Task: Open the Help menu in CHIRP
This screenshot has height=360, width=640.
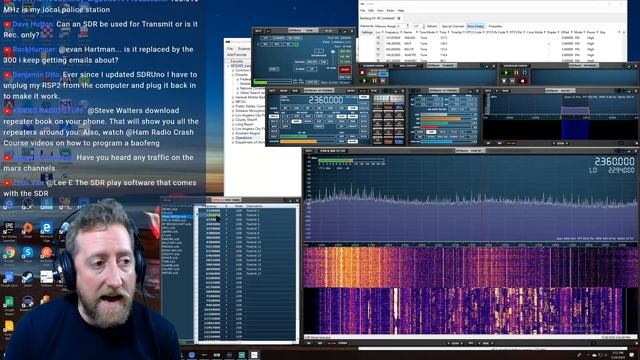Action: point(401,11)
